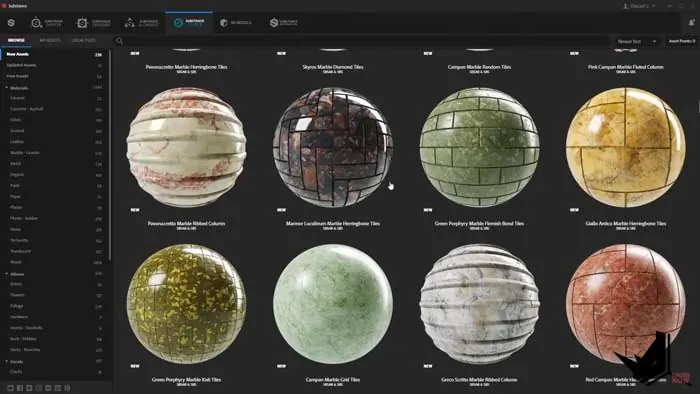Click the Facebook icon in bottom bar
The height and width of the screenshot is (394, 700).
click(x=20, y=388)
